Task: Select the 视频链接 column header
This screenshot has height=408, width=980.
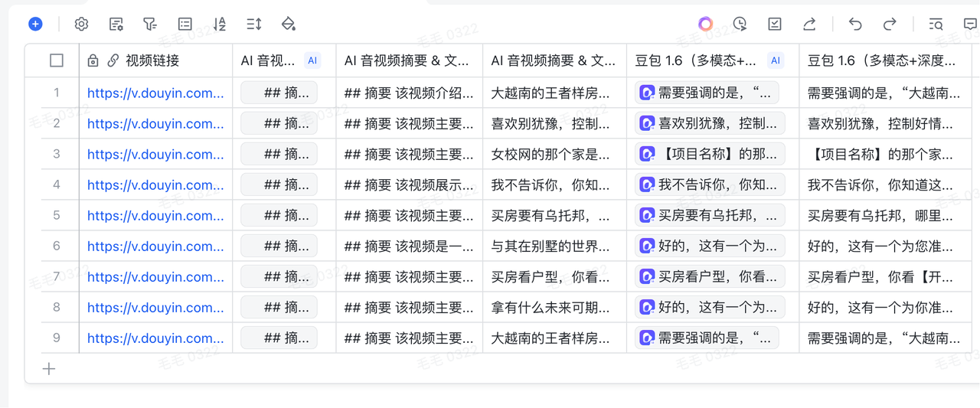Action: [x=156, y=60]
